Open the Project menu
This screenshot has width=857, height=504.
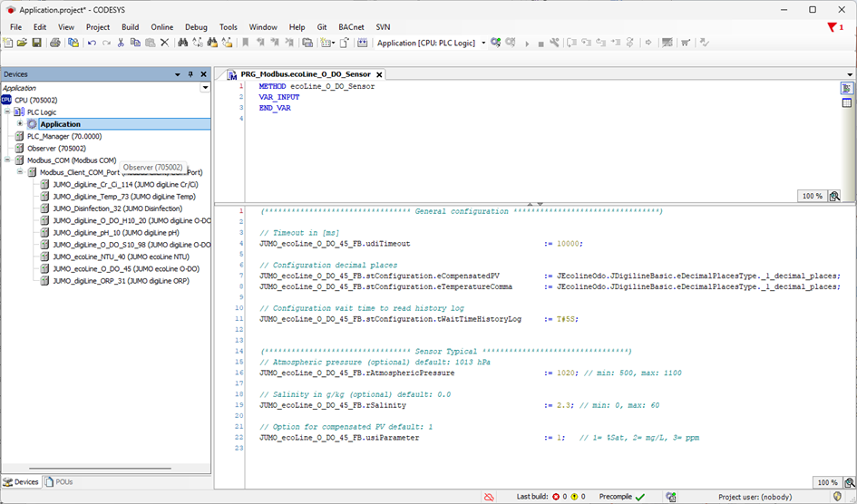click(98, 27)
